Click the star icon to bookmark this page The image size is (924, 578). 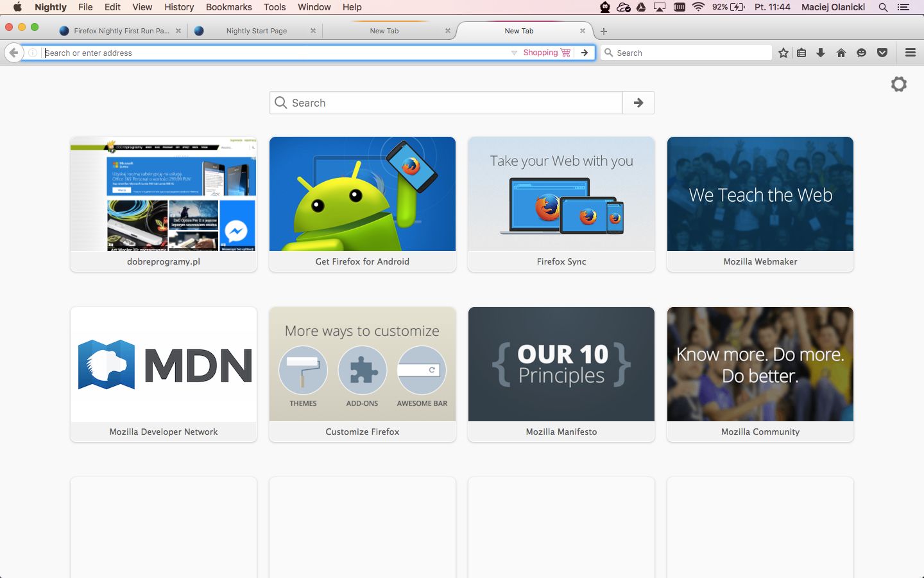[783, 53]
